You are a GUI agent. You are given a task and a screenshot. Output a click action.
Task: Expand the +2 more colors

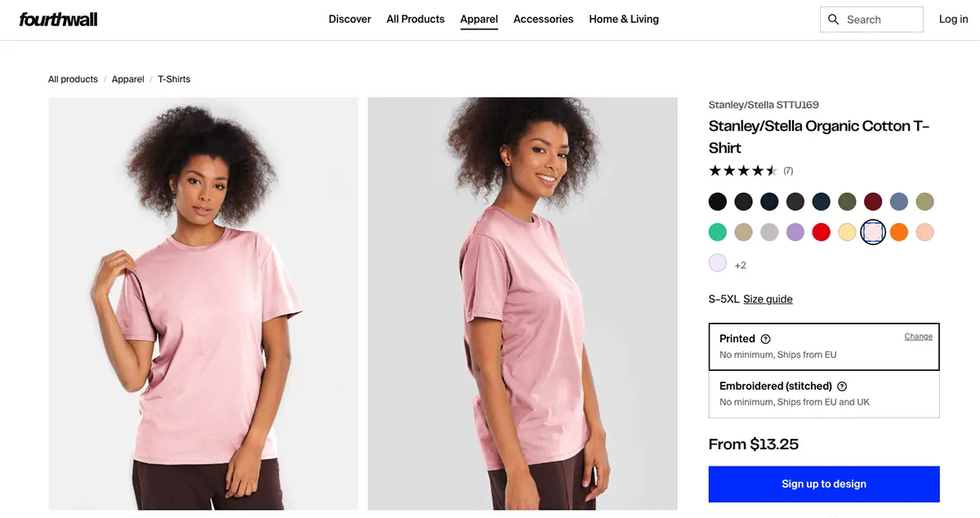[x=740, y=266]
